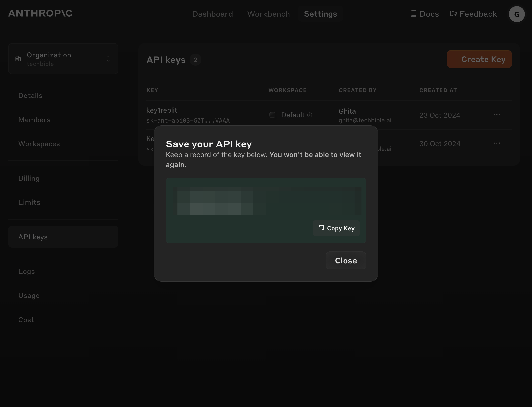Click the blurred API key field
The height and width of the screenshot is (407, 532).
[267, 201]
